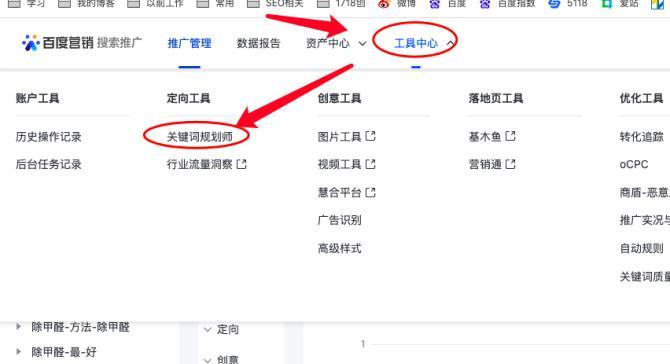The image size is (670, 364).
Task: Open 自动规则 tool
Action: [x=641, y=248]
